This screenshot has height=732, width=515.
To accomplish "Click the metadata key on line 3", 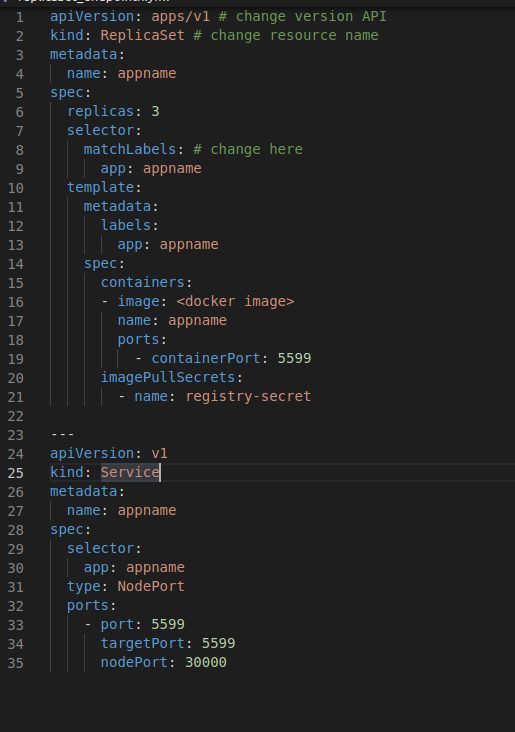I will [x=84, y=55].
